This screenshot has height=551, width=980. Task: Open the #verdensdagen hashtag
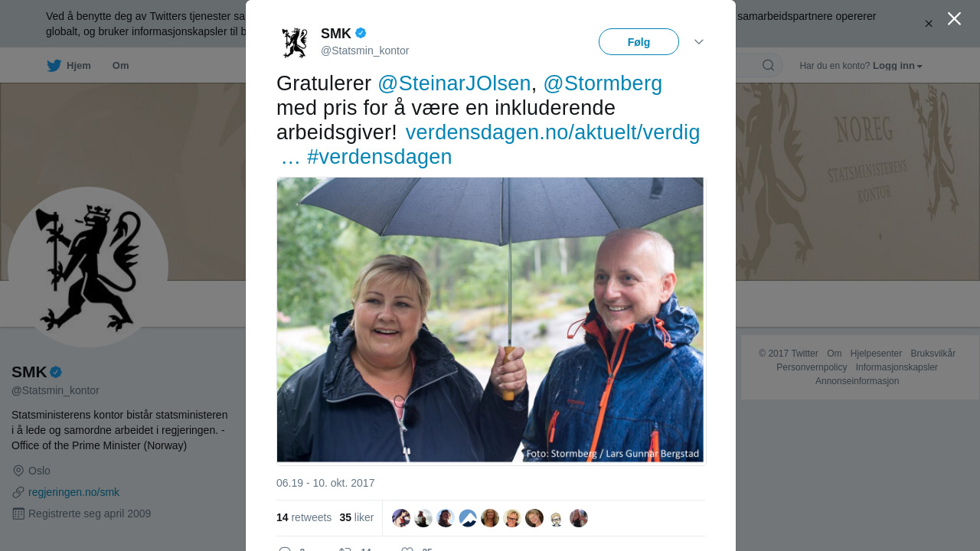click(379, 157)
